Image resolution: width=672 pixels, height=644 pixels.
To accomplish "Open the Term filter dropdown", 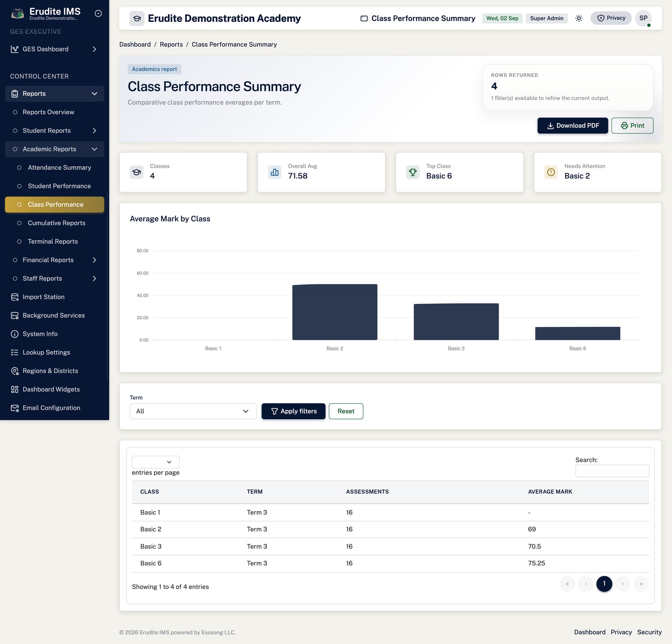I will click(x=193, y=411).
